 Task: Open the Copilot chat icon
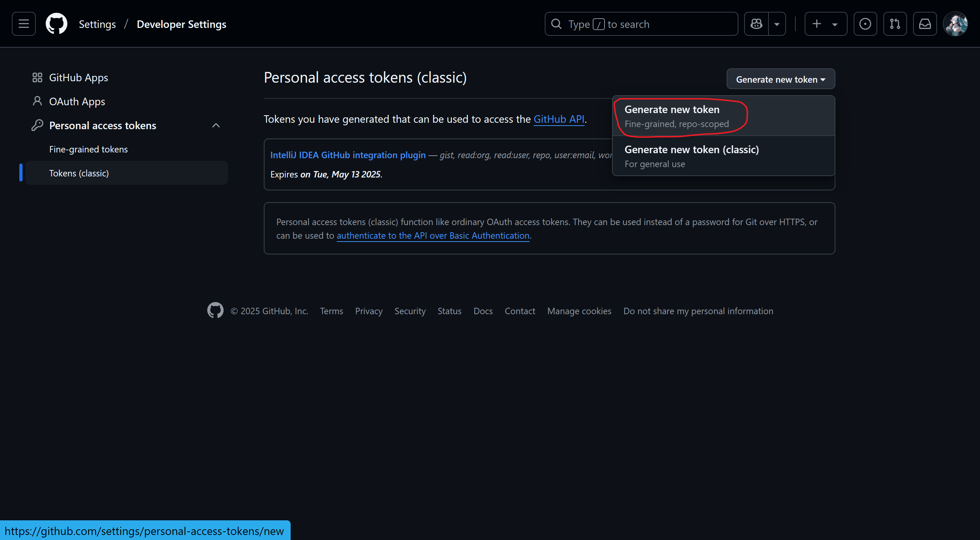(x=756, y=24)
